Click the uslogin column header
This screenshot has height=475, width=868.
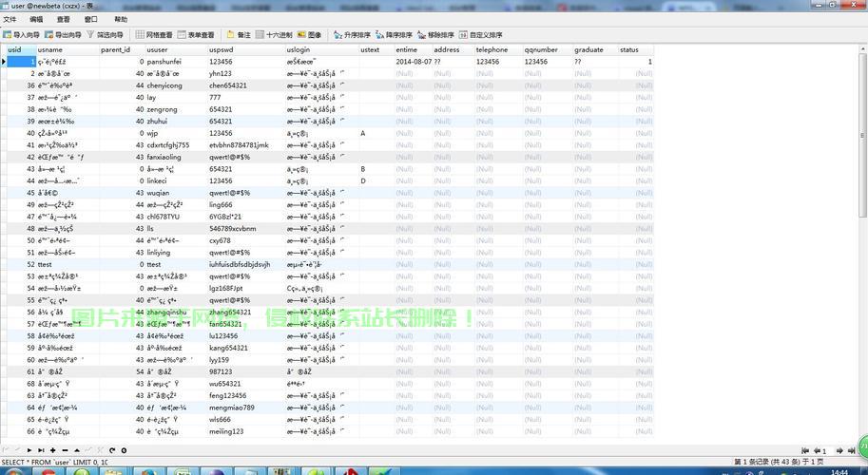pyautogui.click(x=321, y=49)
